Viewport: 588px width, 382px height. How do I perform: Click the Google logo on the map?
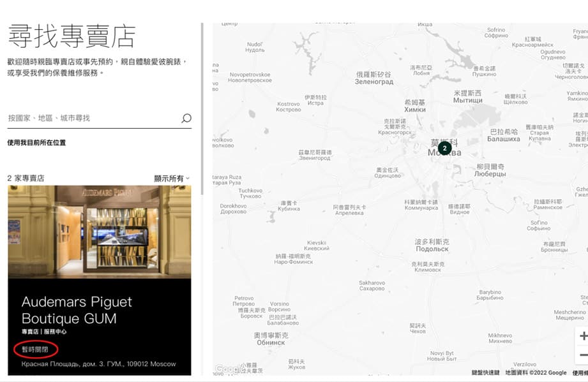tap(227, 369)
